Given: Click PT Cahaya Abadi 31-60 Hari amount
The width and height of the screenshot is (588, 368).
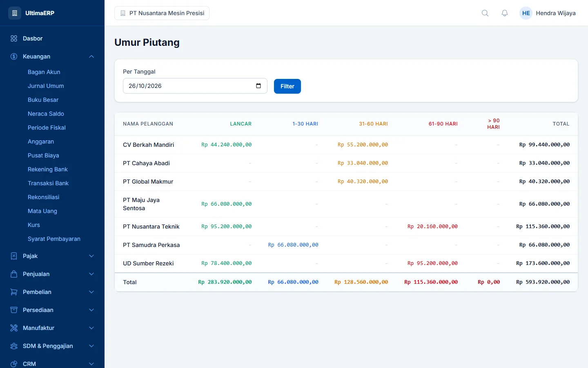Looking at the screenshot, I should pos(363,163).
